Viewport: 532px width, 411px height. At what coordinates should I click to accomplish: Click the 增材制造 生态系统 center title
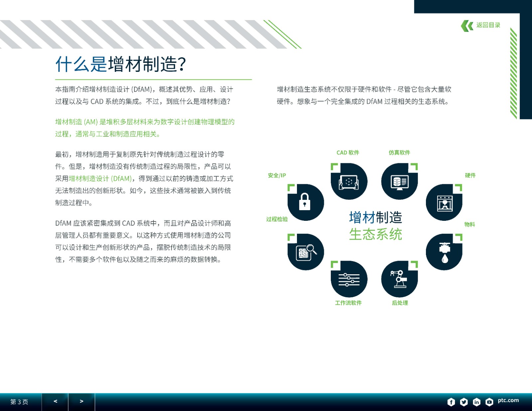375,226
